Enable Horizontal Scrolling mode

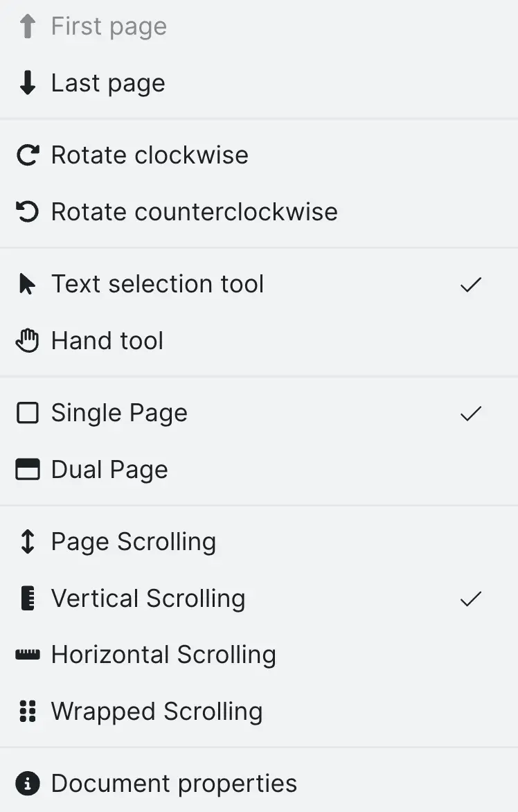point(163,655)
